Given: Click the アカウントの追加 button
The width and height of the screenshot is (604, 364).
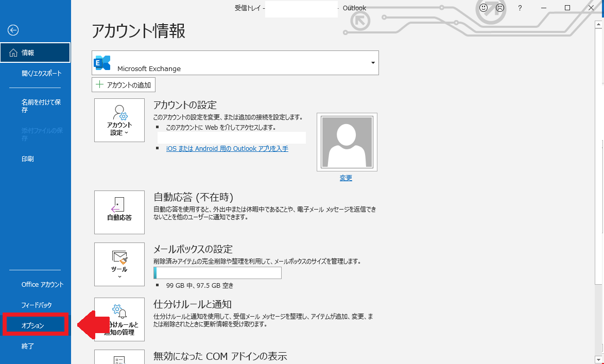Looking at the screenshot, I should [x=123, y=85].
